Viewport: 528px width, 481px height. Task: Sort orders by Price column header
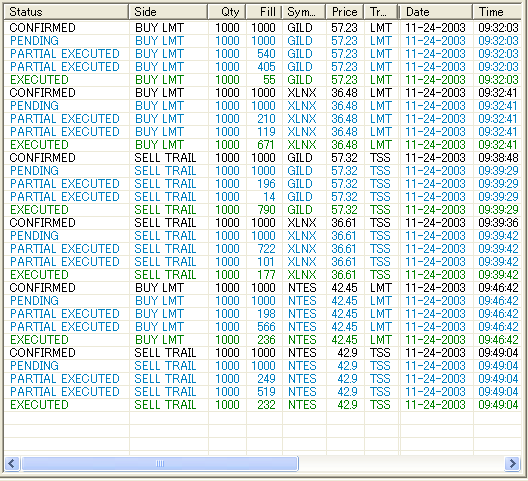pyautogui.click(x=345, y=12)
